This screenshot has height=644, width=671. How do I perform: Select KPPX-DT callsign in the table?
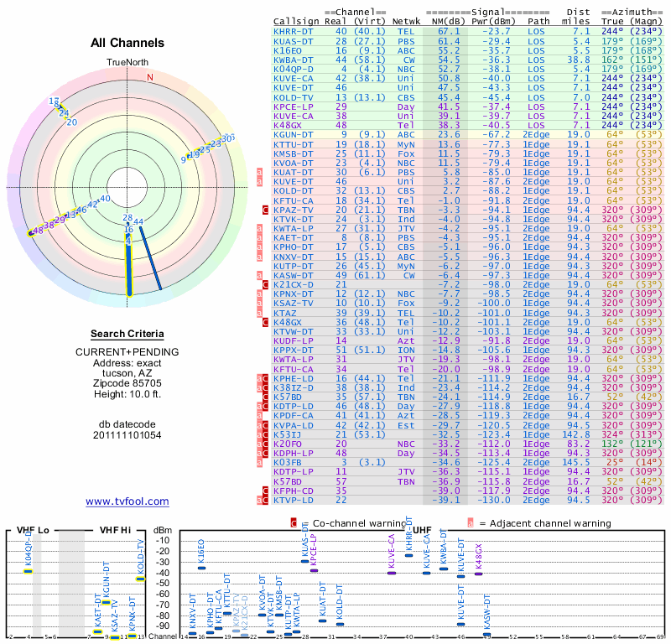pyautogui.click(x=293, y=351)
